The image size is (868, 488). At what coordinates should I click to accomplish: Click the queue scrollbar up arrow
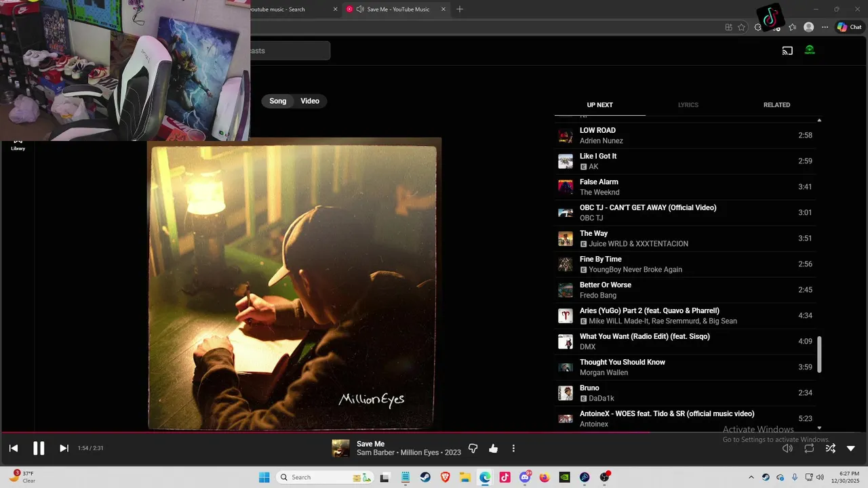819,121
